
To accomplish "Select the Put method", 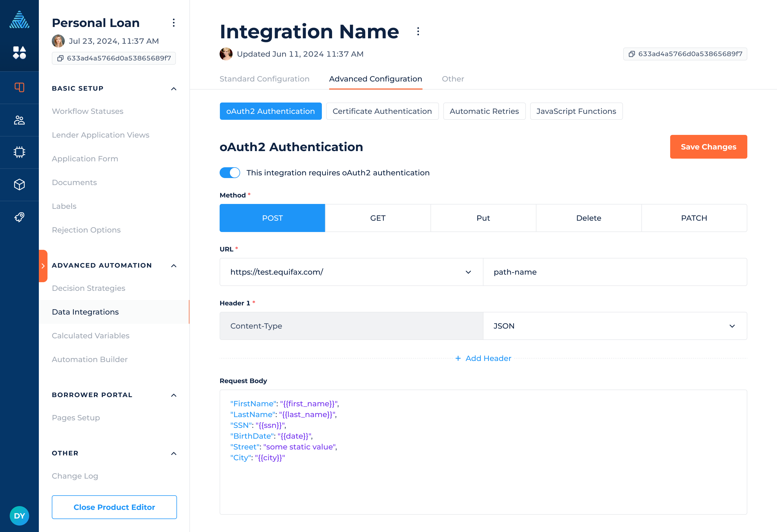I will [x=483, y=218].
